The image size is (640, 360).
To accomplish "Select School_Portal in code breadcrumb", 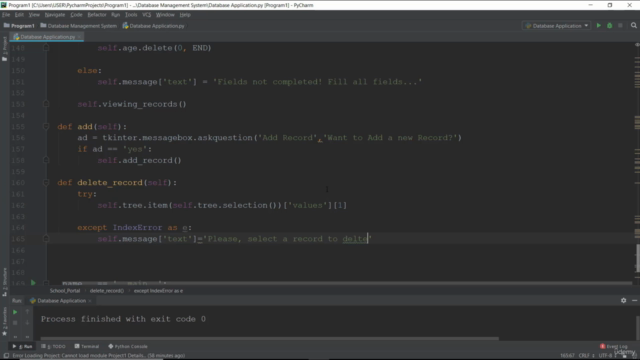I will 65,291.
